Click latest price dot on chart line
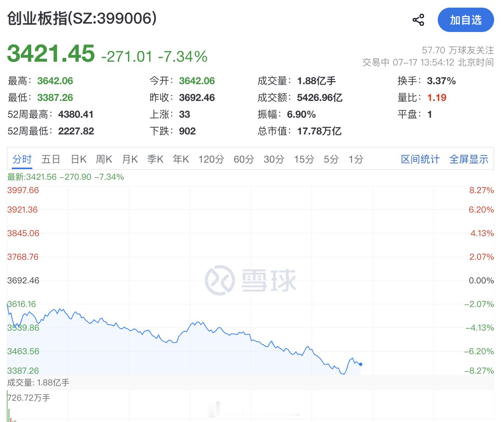The width and height of the screenshot is (504, 422). (360, 364)
